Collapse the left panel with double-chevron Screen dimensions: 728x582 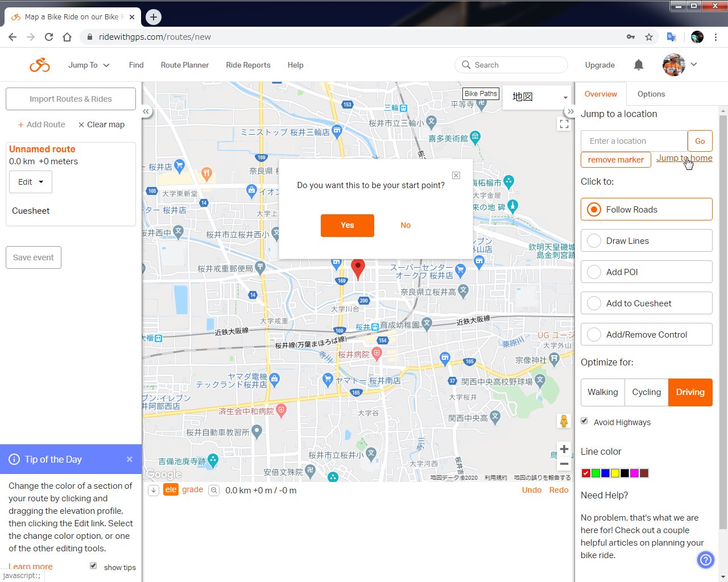point(146,111)
